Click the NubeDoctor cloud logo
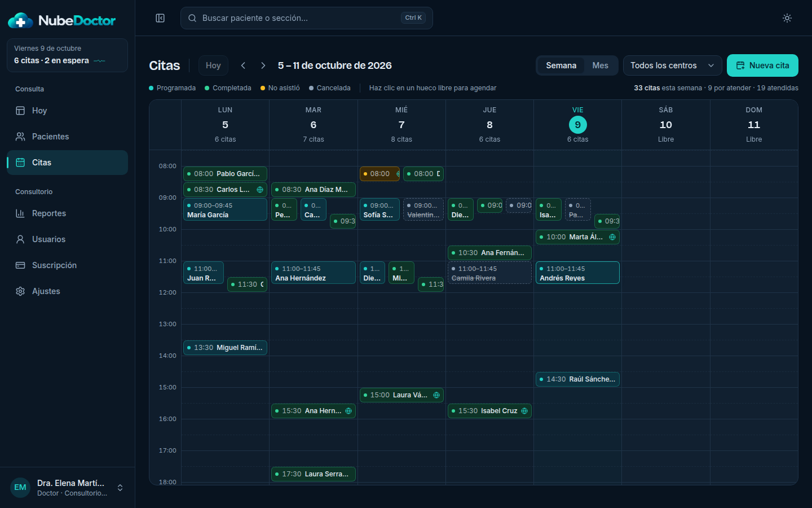The height and width of the screenshot is (508, 812). point(20,21)
